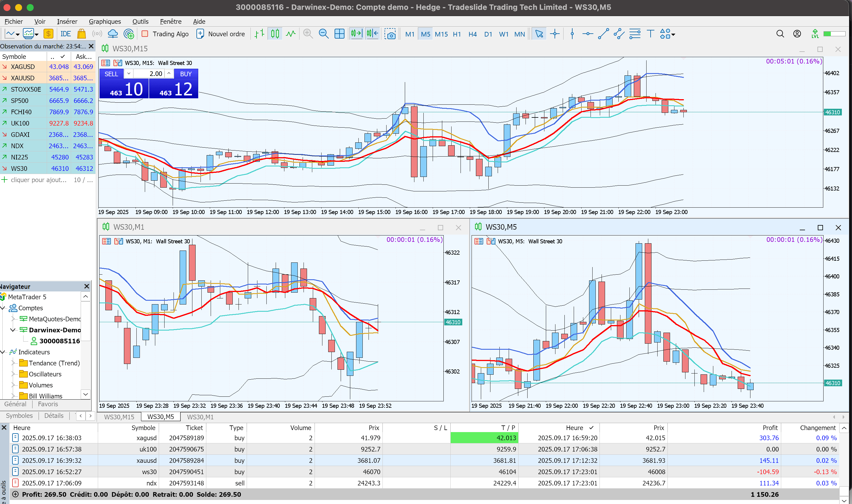Expand the Oscillateurs folder in Navigateur
Image resolution: width=852 pixels, height=504 pixels.
[x=14, y=374]
